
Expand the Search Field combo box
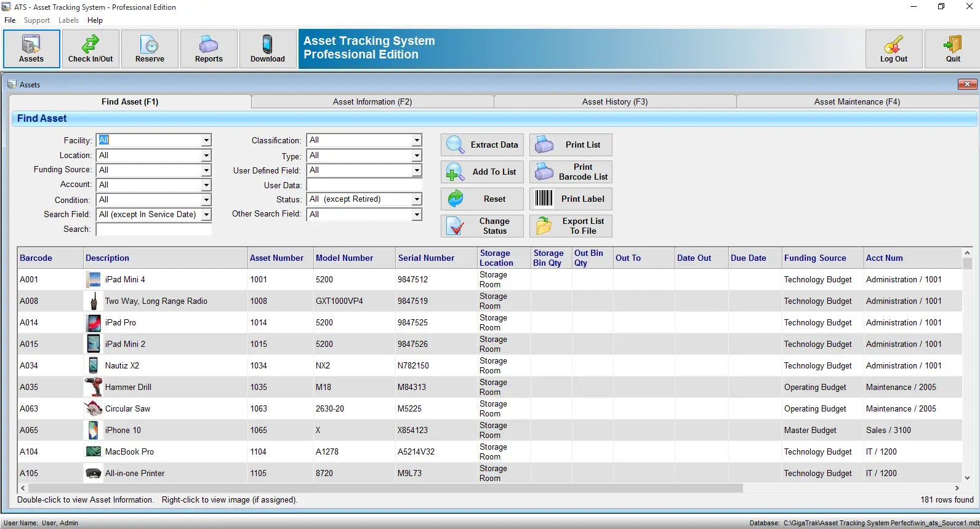click(x=206, y=214)
